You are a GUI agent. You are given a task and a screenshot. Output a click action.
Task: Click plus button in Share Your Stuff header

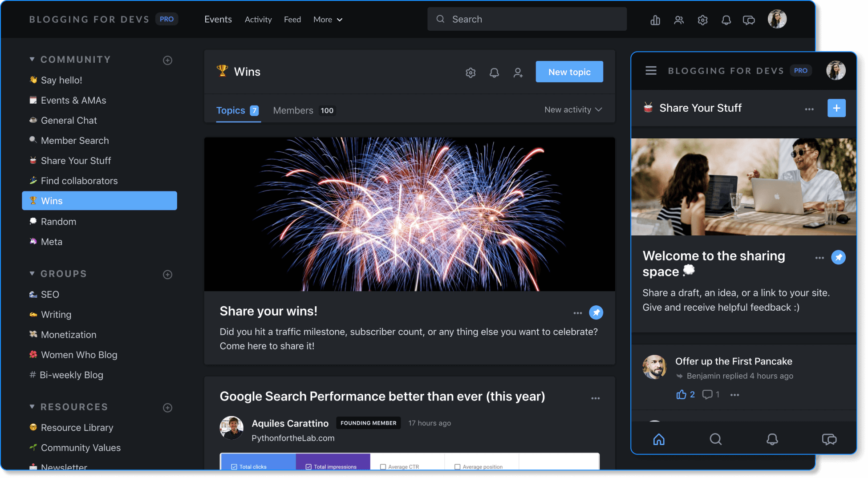coord(836,108)
